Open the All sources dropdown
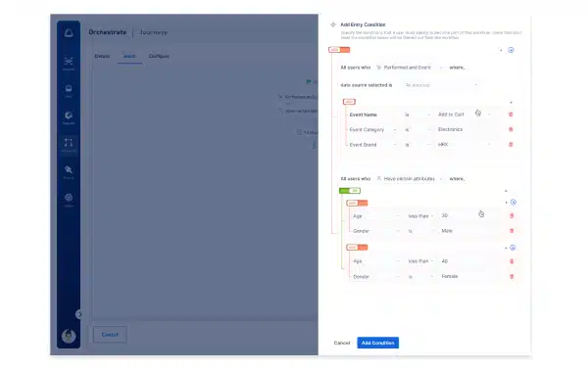Image resolution: width=588 pixels, height=369 pixels. tap(441, 85)
